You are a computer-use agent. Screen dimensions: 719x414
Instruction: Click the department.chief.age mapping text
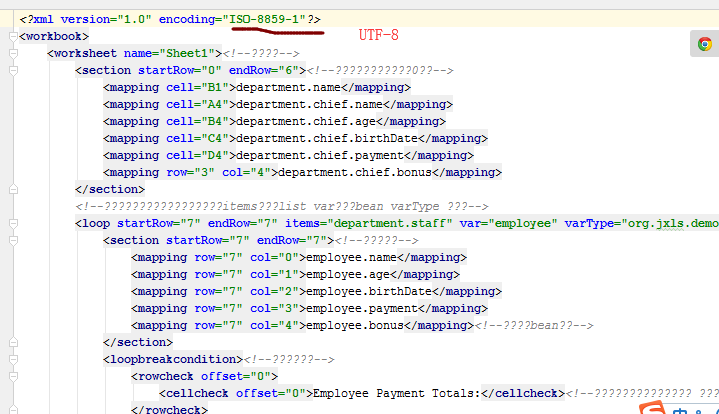tap(306, 121)
